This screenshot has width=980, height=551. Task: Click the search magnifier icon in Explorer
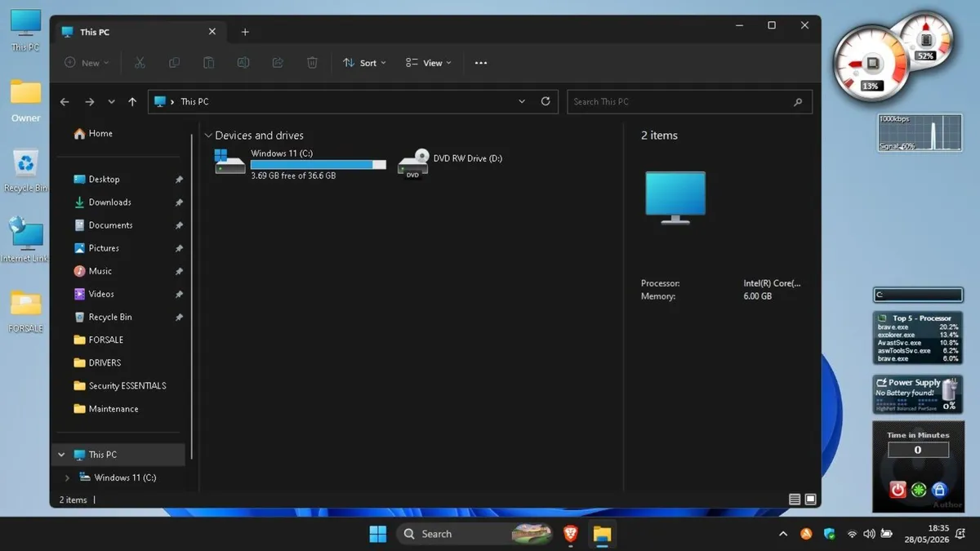[798, 102]
